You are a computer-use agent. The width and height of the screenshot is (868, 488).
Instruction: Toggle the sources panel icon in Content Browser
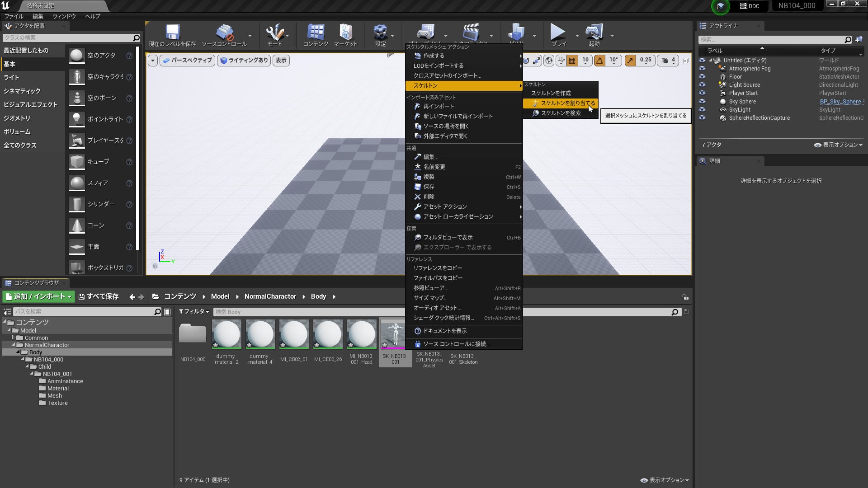click(7, 312)
